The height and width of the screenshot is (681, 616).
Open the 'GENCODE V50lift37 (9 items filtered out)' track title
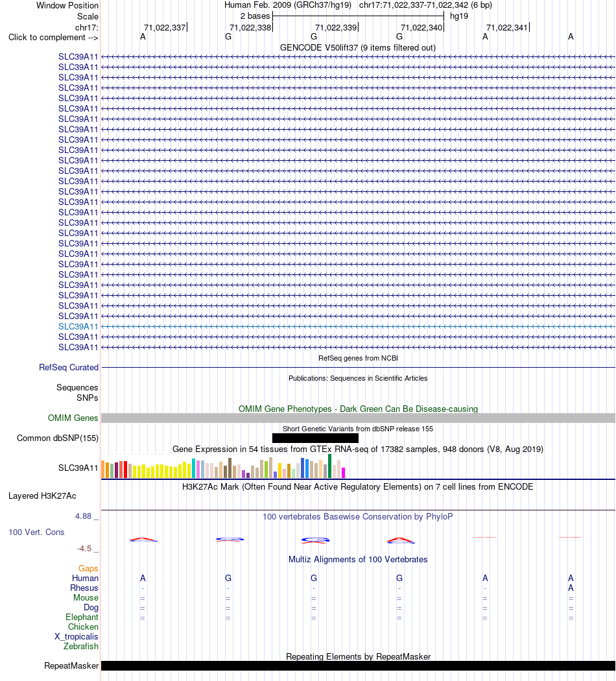coord(358,48)
